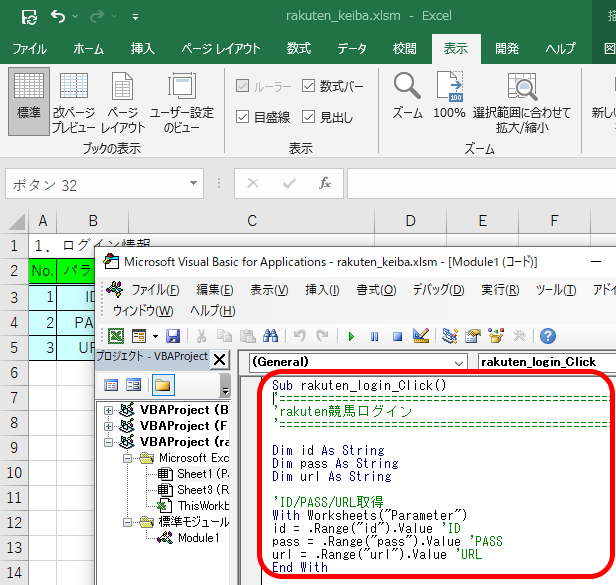The width and height of the screenshot is (616, 585).
Task: Switch to the 挿入 ribbon tab
Action: tap(143, 49)
